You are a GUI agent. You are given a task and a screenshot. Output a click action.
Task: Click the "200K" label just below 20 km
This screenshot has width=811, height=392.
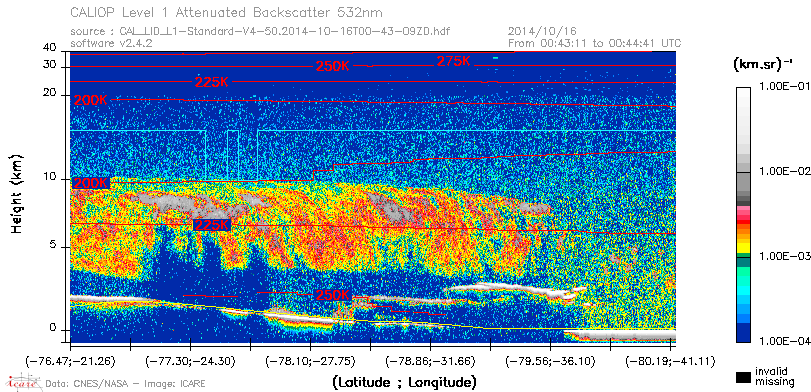tap(91, 101)
